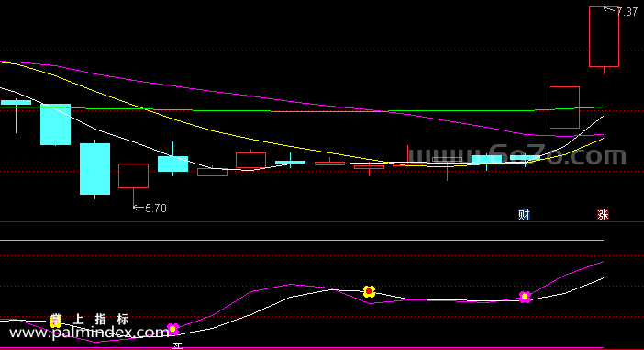Click the blue 财 marker icon
Viewport: 644px width, 350px height.
[524, 214]
